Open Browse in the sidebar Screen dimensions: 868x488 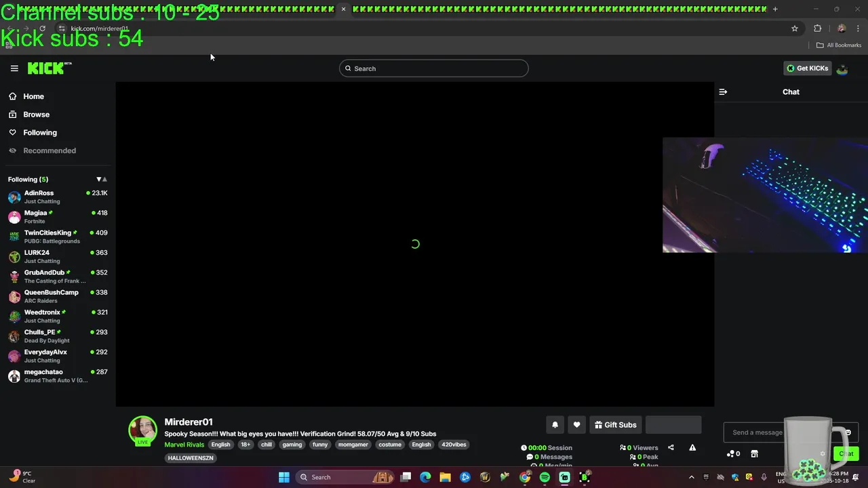pyautogui.click(x=36, y=115)
